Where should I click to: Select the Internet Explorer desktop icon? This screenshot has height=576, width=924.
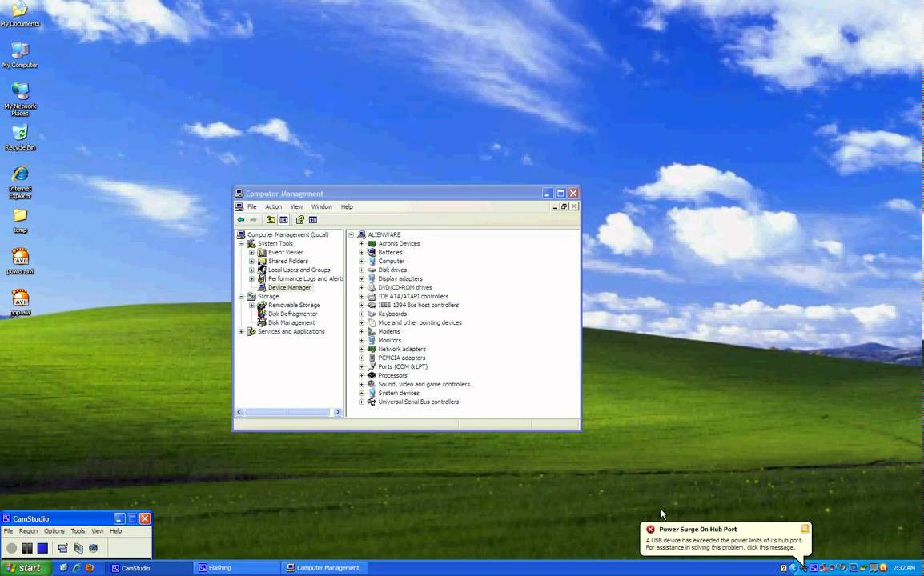pos(20,182)
